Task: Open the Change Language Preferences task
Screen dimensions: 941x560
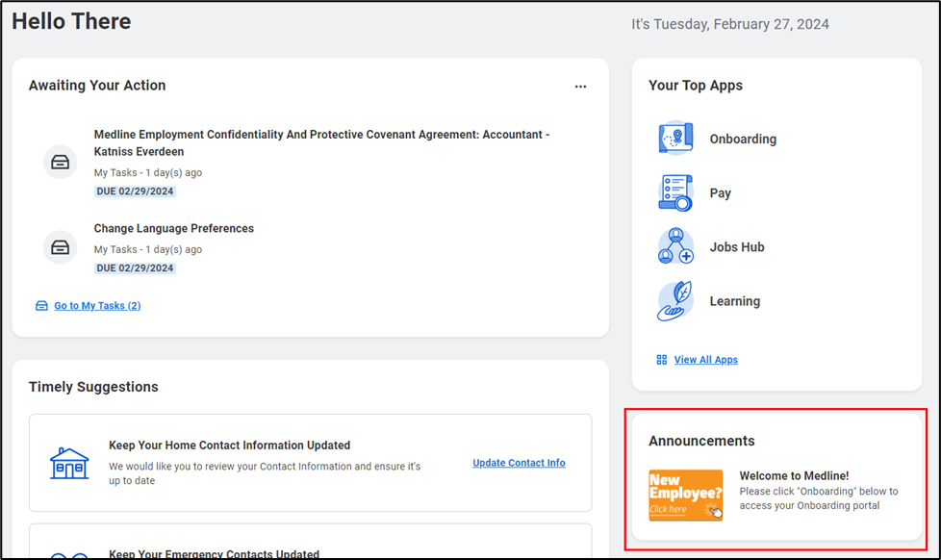Action: (174, 229)
